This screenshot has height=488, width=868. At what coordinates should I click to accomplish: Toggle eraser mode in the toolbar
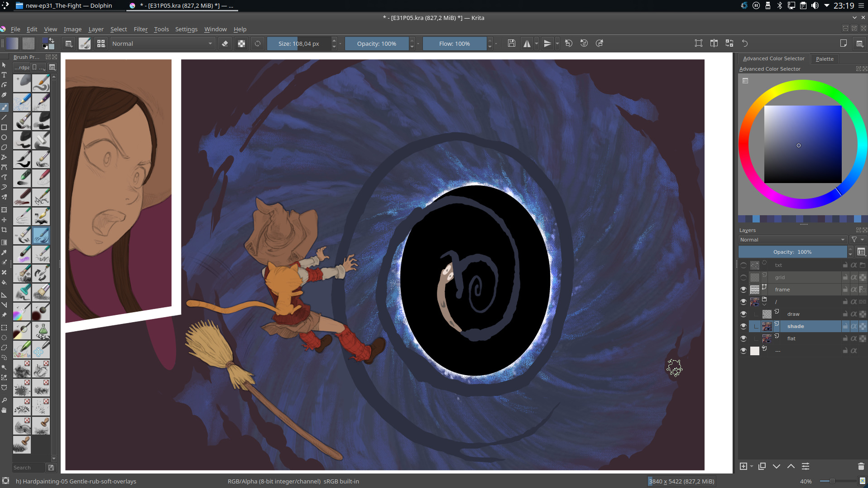225,43
